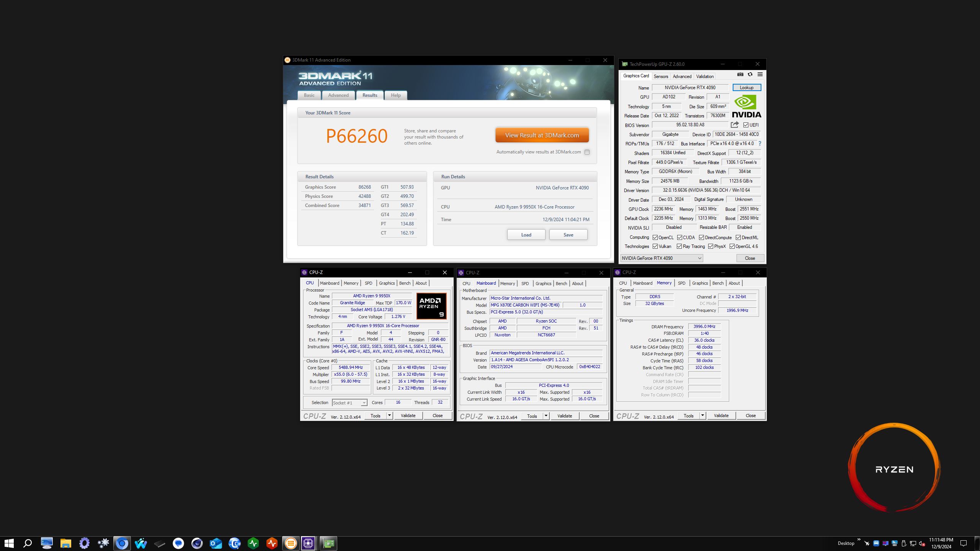Screen dimensions: 980x551
Task: Click the Save button in 3DMark 11
Action: tap(568, 235)
